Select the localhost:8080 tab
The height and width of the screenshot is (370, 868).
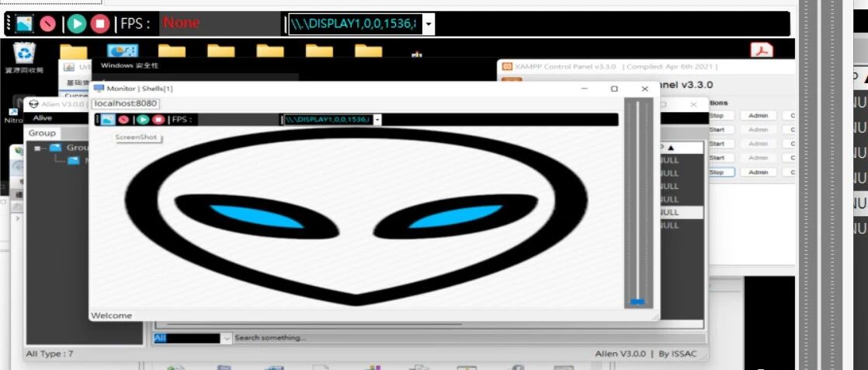coord(125,103)
